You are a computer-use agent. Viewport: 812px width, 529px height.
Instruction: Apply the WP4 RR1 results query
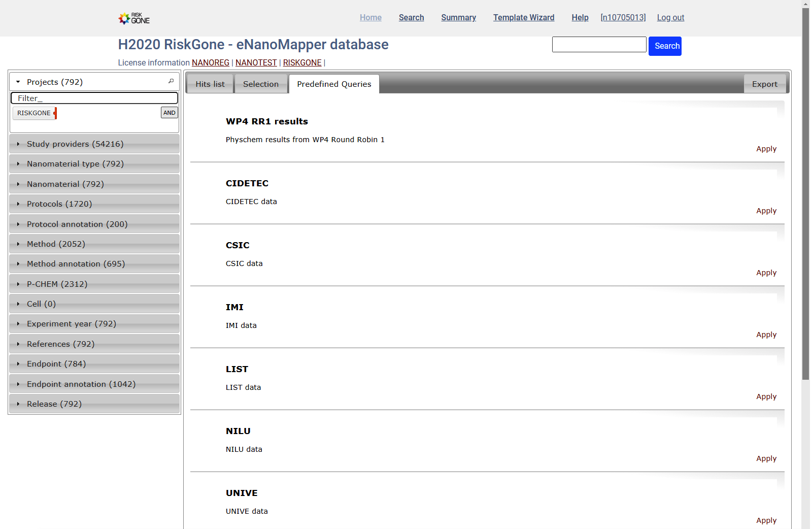click(x=766, y=149)
